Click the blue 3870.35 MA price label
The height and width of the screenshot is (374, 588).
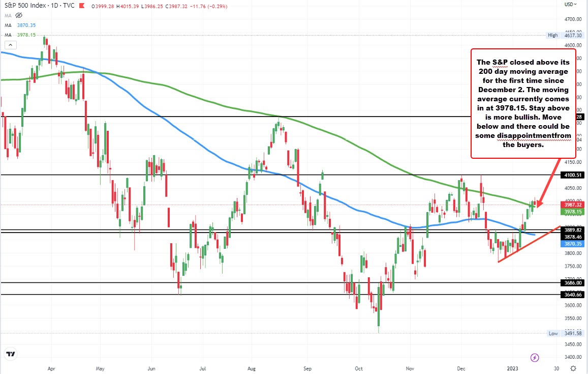click(573, 244)
